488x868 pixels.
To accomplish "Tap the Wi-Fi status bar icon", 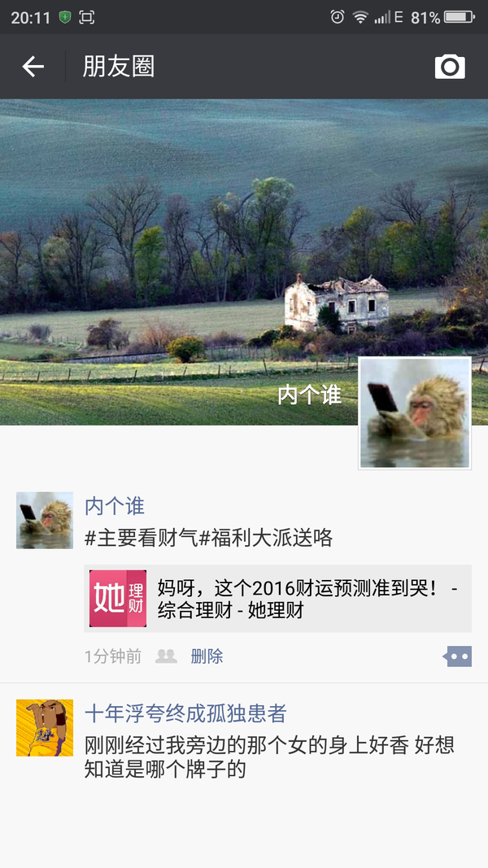I will (x=360, y=17).
